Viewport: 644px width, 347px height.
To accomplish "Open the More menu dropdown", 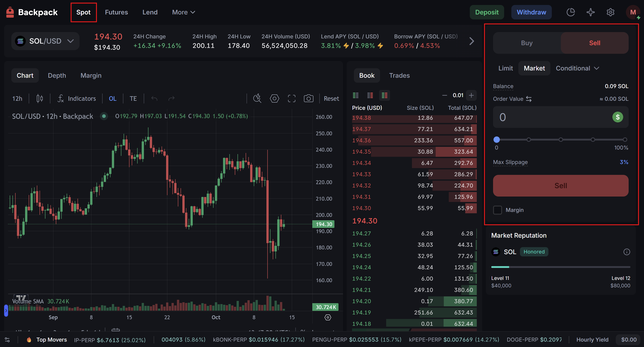I will click(183, 12).
